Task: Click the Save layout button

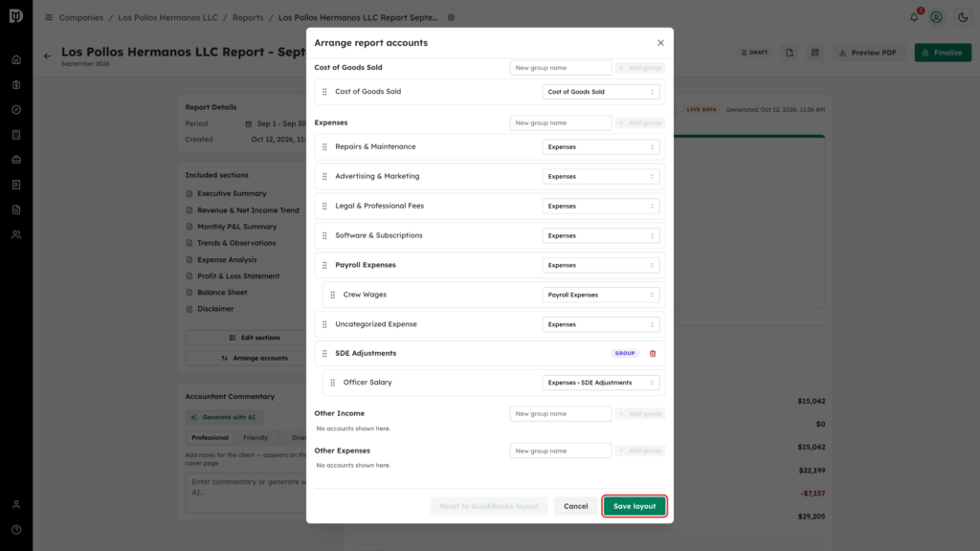Action: point(635,506)
